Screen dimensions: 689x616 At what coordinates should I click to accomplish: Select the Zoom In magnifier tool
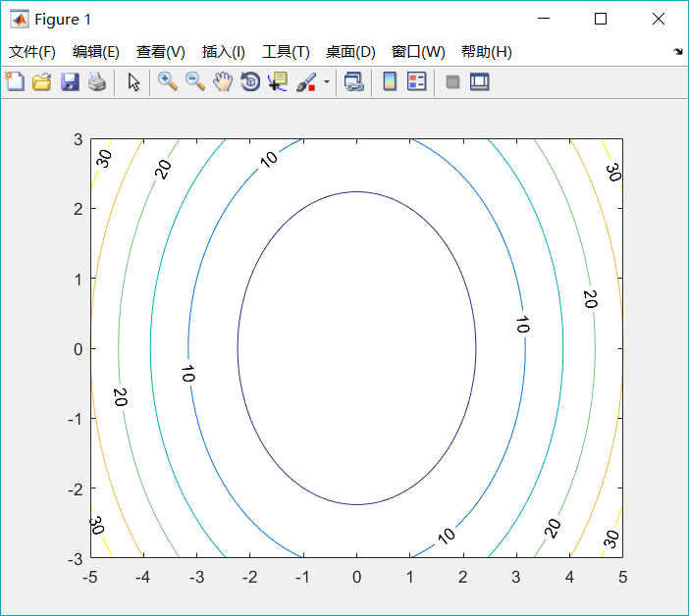[x=168, y=82]
